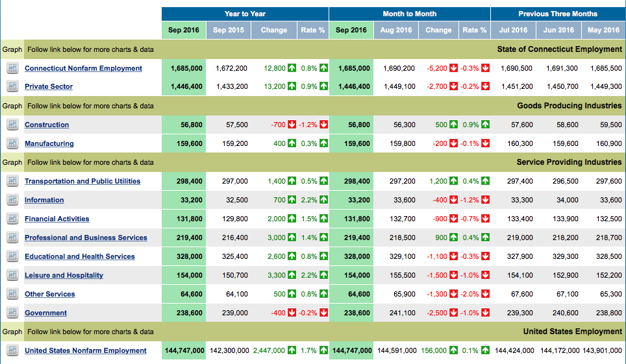Click the graph icon for Leisure and Hospitality
Screen dimensions: 626x364
(x=12, y=275)
